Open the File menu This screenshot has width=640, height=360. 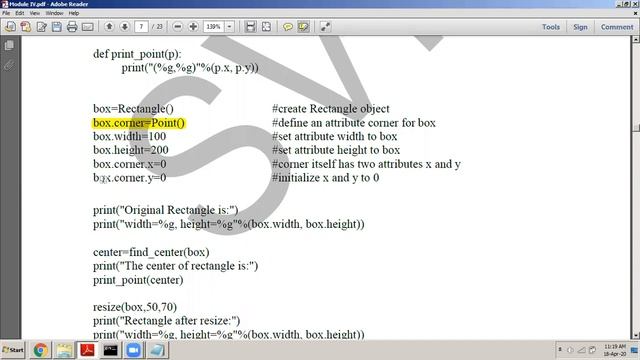pyautogui.click(x=6, y=13)
